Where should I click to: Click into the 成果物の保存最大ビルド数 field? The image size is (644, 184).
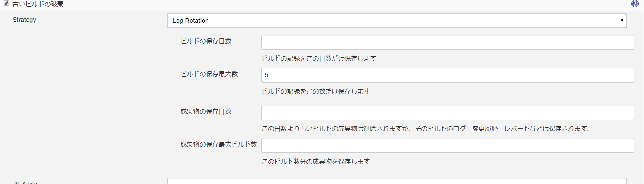pos(447,146)
